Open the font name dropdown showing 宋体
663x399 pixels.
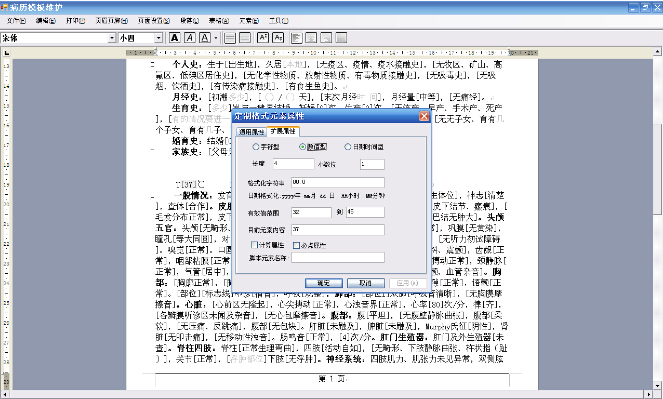point(112,38)
